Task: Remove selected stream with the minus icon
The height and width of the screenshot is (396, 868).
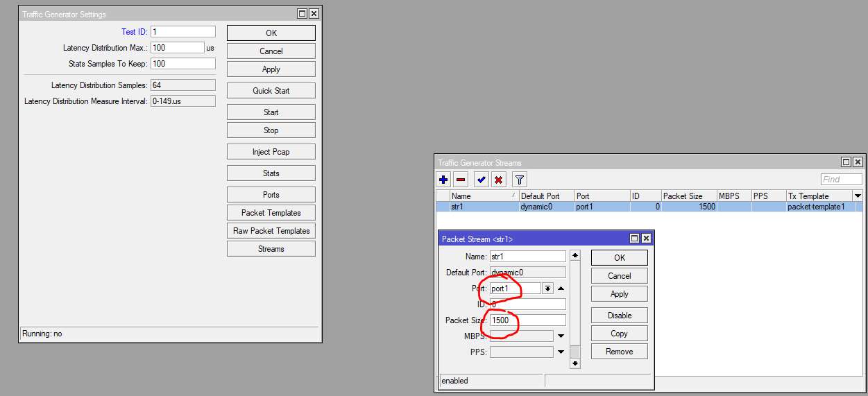Action: coord(461,180)
